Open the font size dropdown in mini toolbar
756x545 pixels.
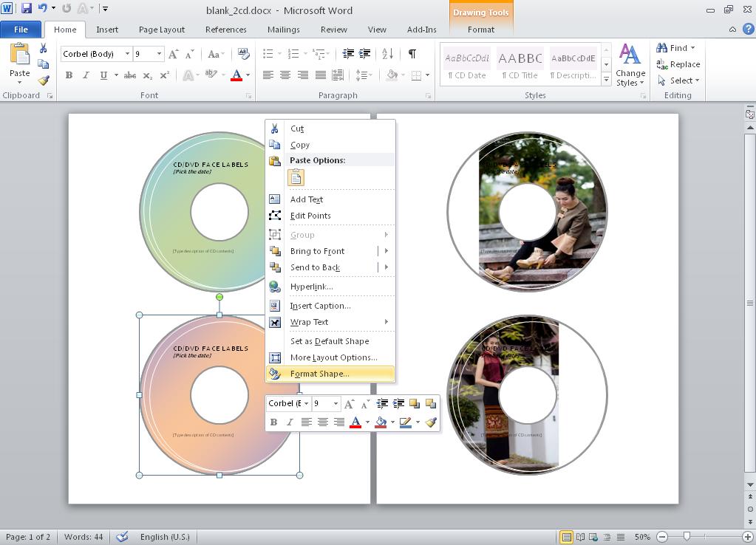tap(336, 404)
